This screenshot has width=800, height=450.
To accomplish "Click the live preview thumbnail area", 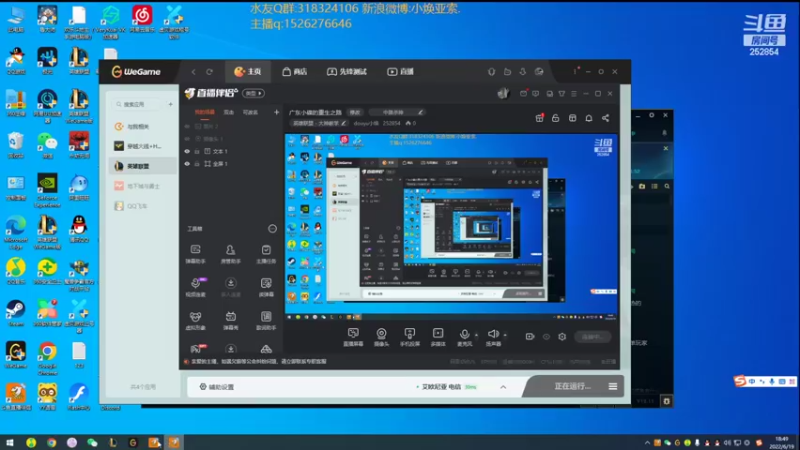I will (451, 227).
